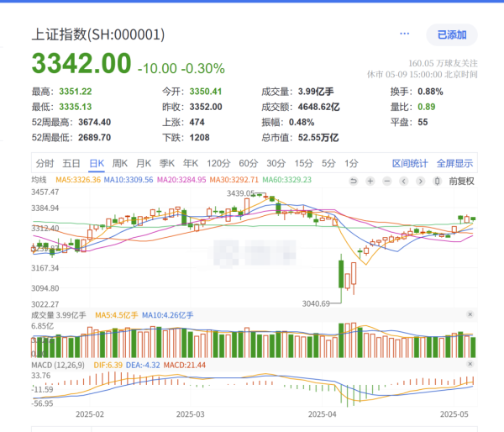Open 全屏显示 fullscreen view
Viewport: 504px width, 432px height.
point(454,163)
